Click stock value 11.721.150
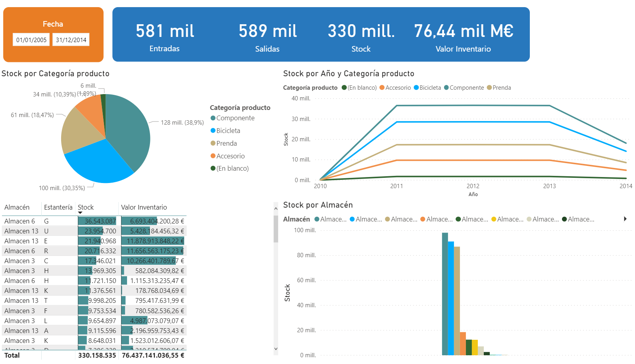Screen dimensions: 635x364 100,281
